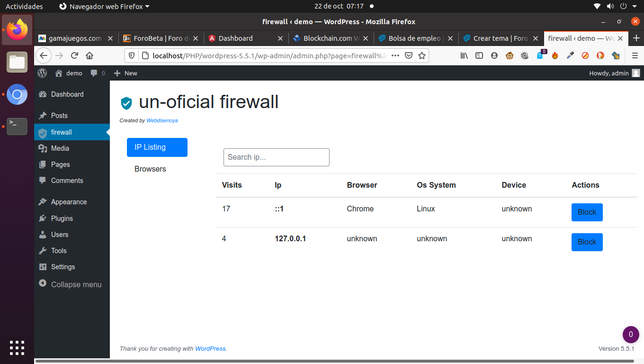
Task: Click the Greasemonkey monkey extension icon
Action: pos(510,55)
